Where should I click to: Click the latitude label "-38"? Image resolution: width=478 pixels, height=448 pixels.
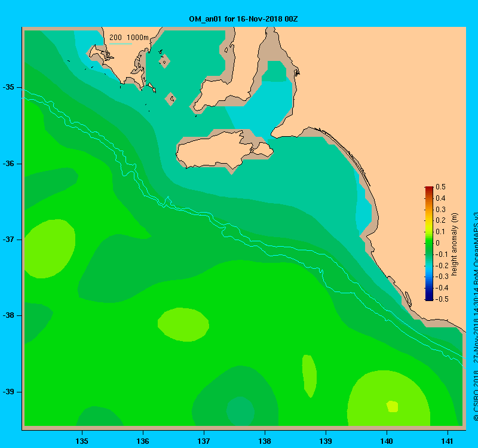click(x=8, y=315)
